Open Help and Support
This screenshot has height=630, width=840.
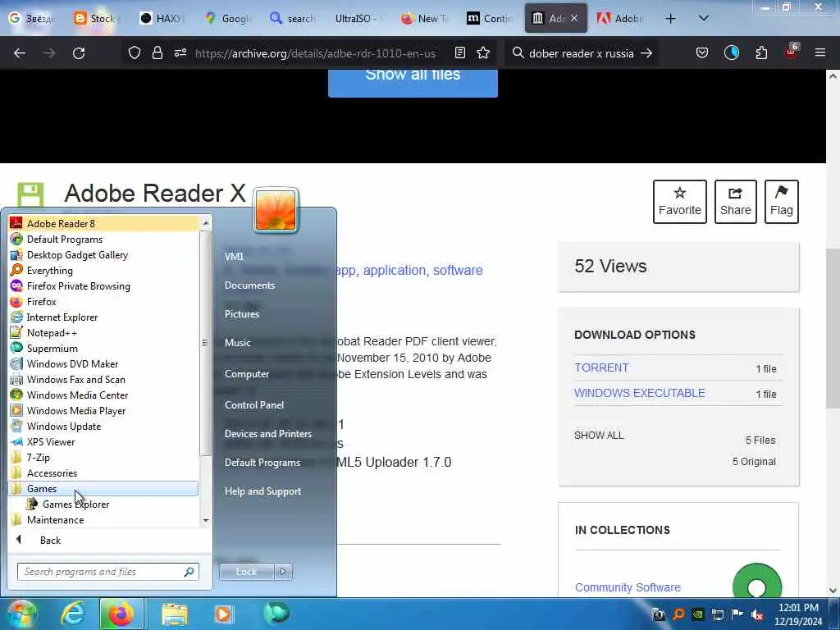(262, 491)
